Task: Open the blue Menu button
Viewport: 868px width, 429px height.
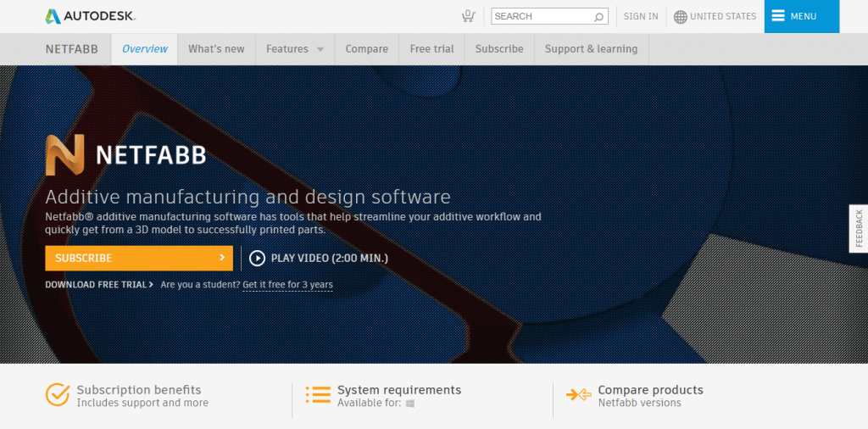Action: coord(802,17)
